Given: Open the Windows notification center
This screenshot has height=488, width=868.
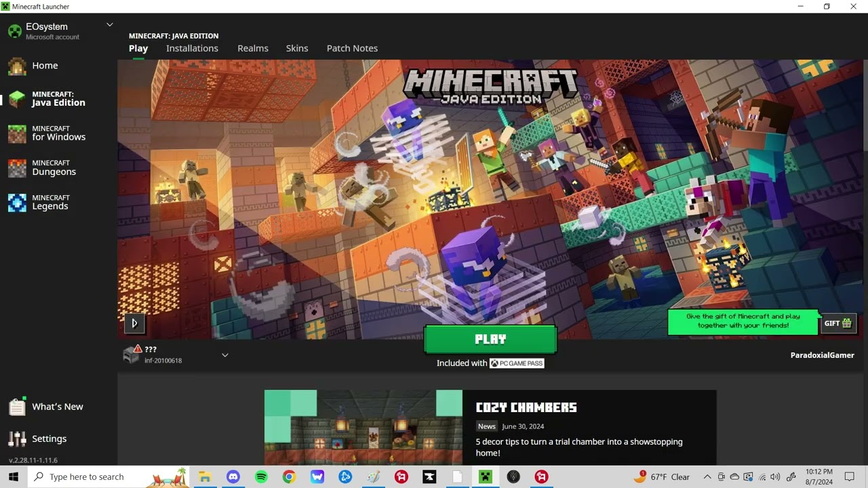Looking at the screenshot, I should pos(850,477).
